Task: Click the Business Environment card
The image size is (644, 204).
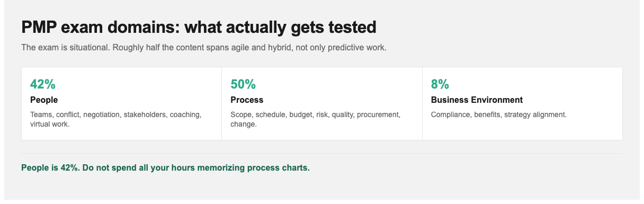Action: 522,103
